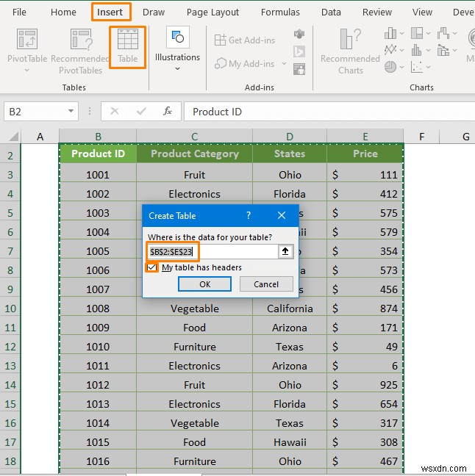Click the formula bar enter checkmark
The image size is (475, 476).
141,111
